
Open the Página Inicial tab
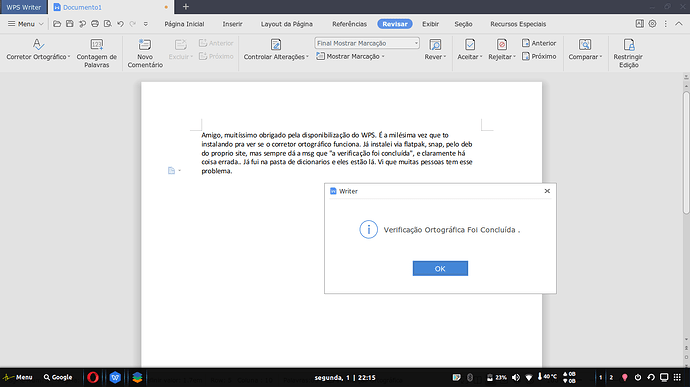point(184,24)
